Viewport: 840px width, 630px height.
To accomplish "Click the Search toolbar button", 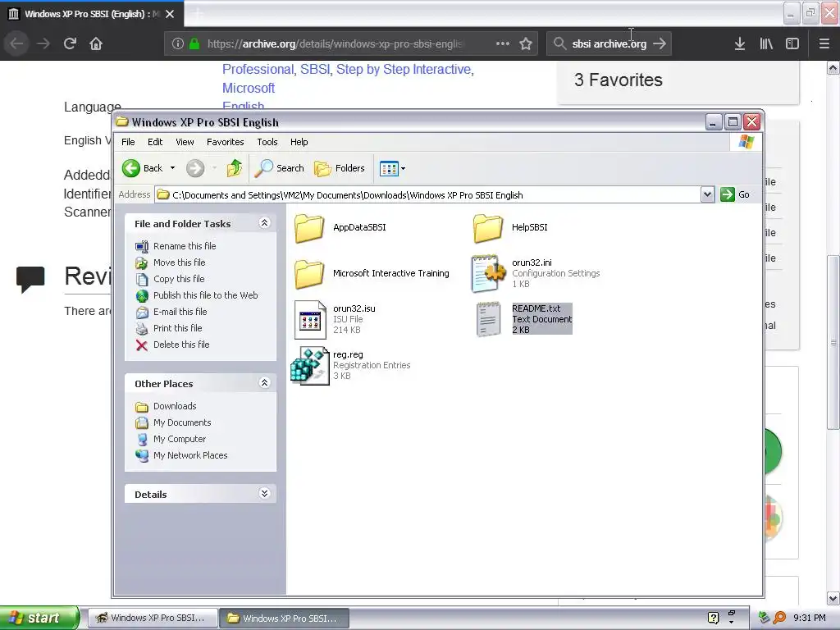I will (x=279, y=168).
